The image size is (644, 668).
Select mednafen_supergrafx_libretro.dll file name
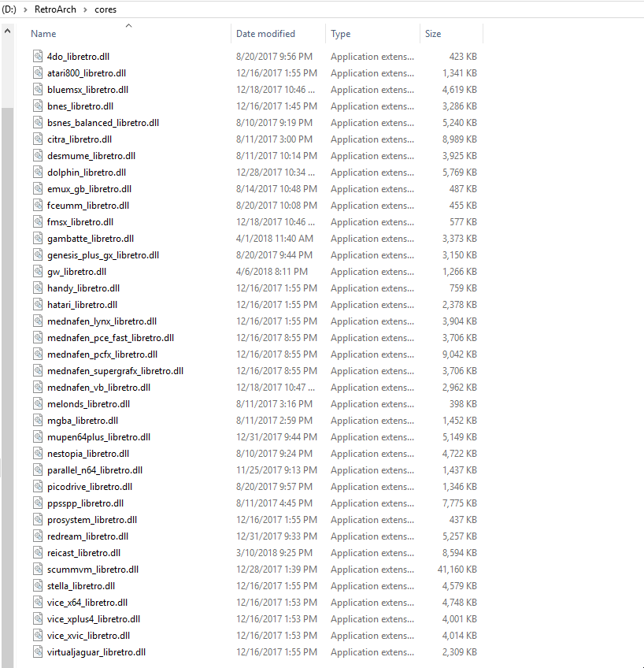pyautogui.click(x=116, y=371)
